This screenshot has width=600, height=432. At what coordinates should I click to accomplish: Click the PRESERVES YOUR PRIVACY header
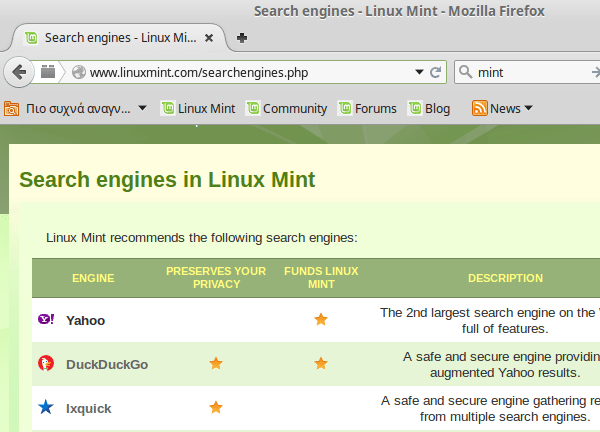[x=216, y=278]
